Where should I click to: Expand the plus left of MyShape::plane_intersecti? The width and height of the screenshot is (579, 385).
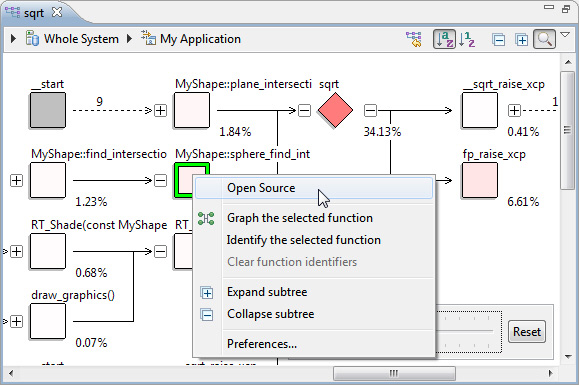[160, 110]
